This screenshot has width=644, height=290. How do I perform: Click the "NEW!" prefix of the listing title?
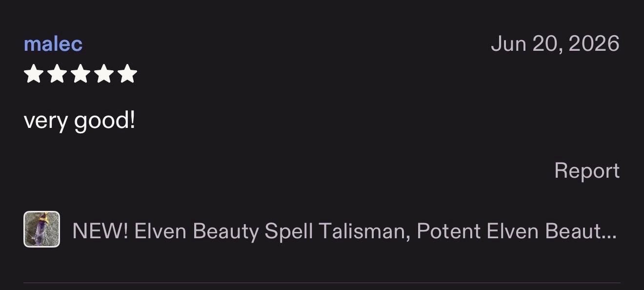[x=101, y=231]
